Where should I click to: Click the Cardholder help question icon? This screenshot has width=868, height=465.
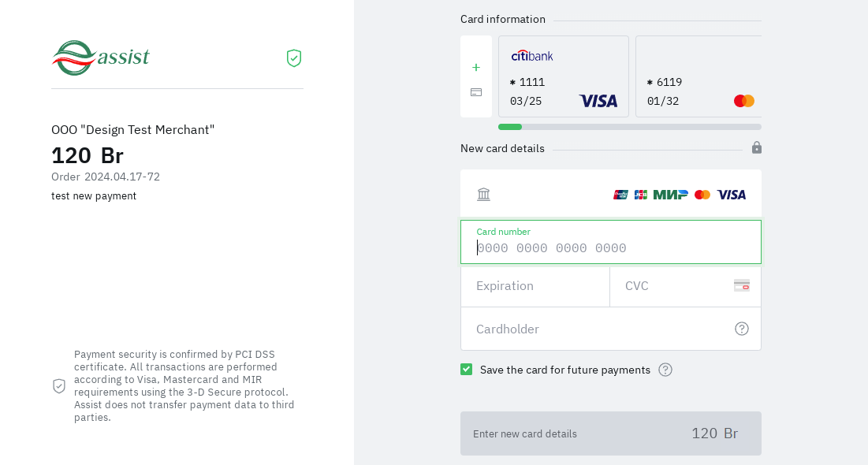(x=742, y=329)
